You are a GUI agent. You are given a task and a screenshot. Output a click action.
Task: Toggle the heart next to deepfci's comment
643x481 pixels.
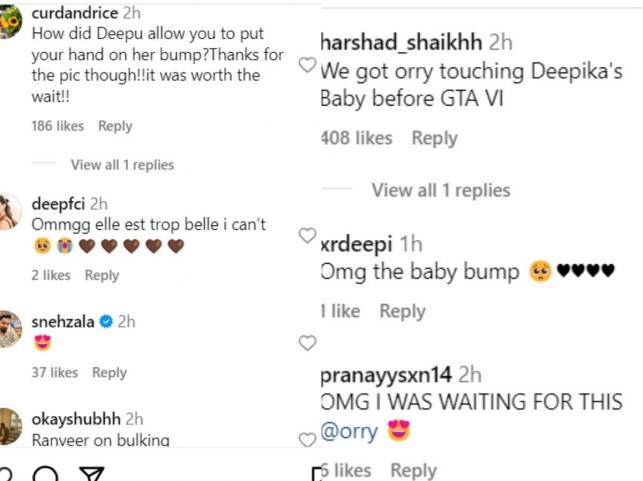pyautogui.click(x=308, y=236)
